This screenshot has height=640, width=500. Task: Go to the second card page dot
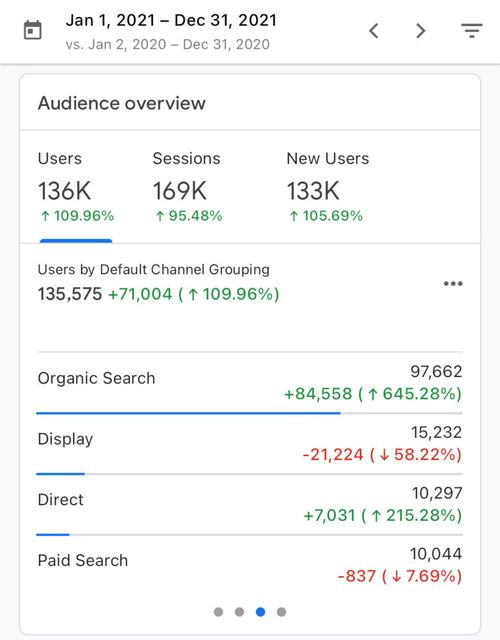click(240, 611)
